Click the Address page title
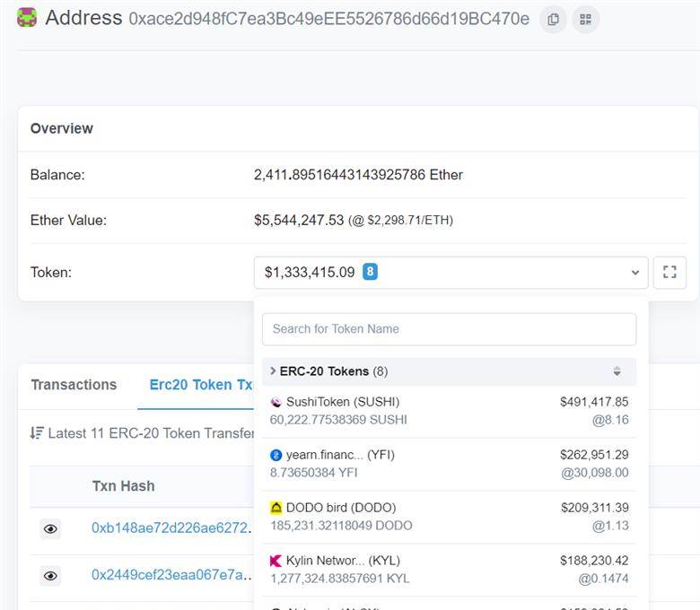Screen dimensions: 700x610 pyautogui.click(x=83, y=18)
